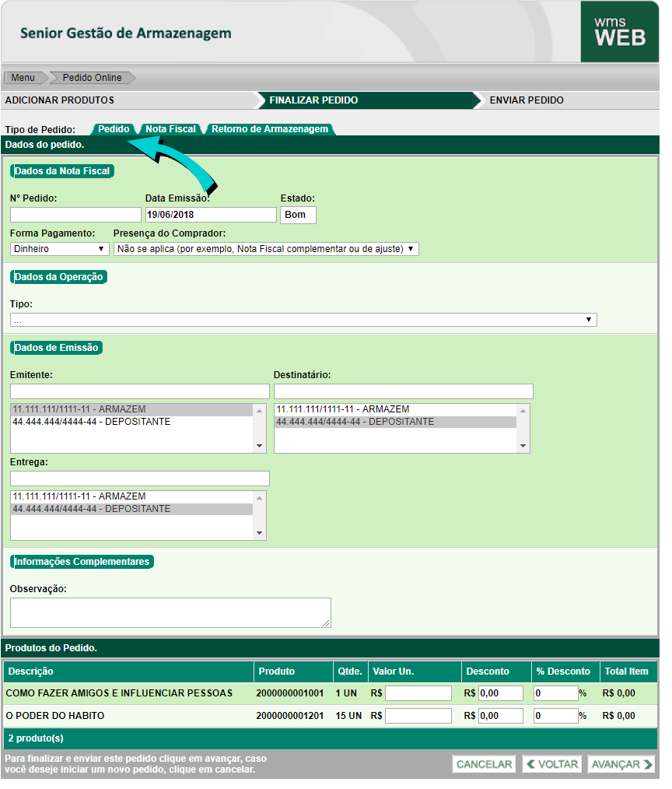Viewport: 672px width, 789px height.
Task: Click % Desconto field for COMO FAZER AMIGOS
Action: (x=556, y=693)
